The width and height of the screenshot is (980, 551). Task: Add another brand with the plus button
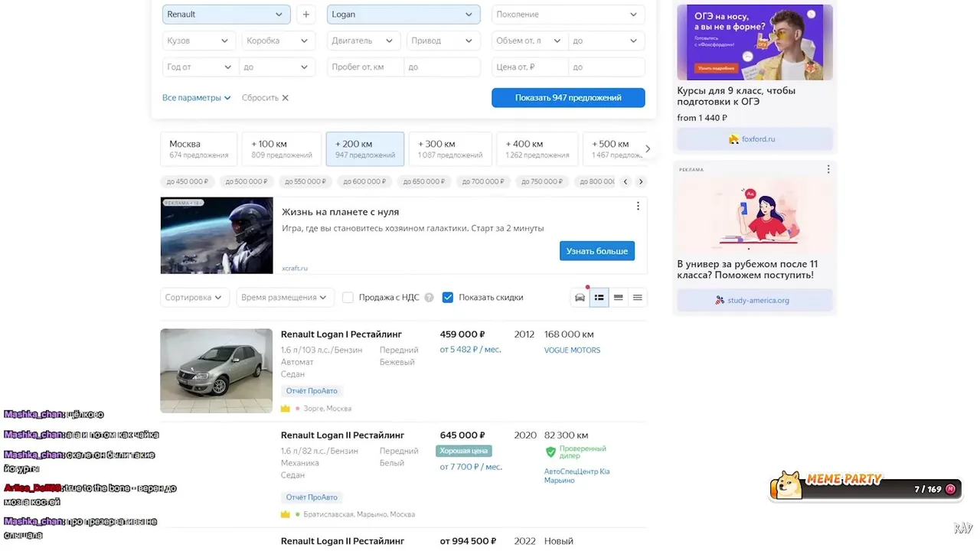click(306, 15)
